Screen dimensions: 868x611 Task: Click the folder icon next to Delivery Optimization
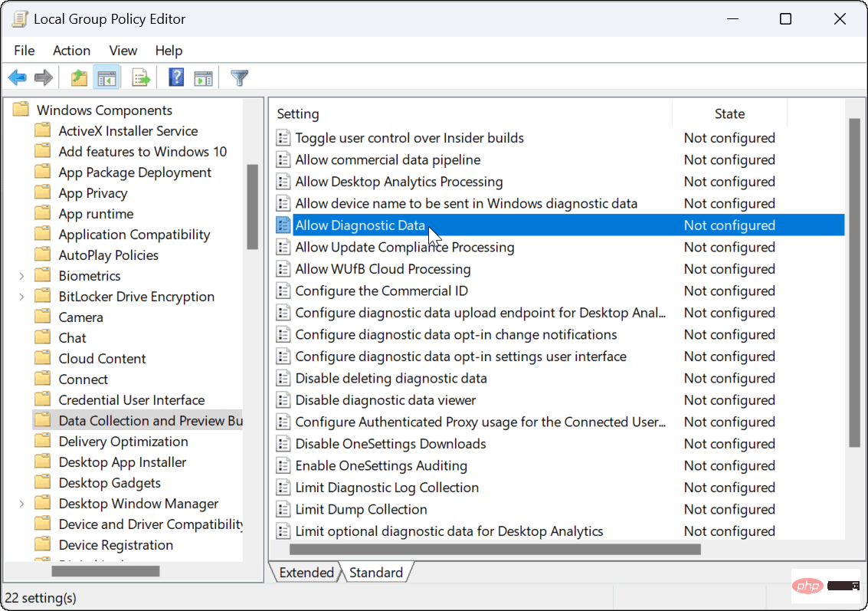43,441
